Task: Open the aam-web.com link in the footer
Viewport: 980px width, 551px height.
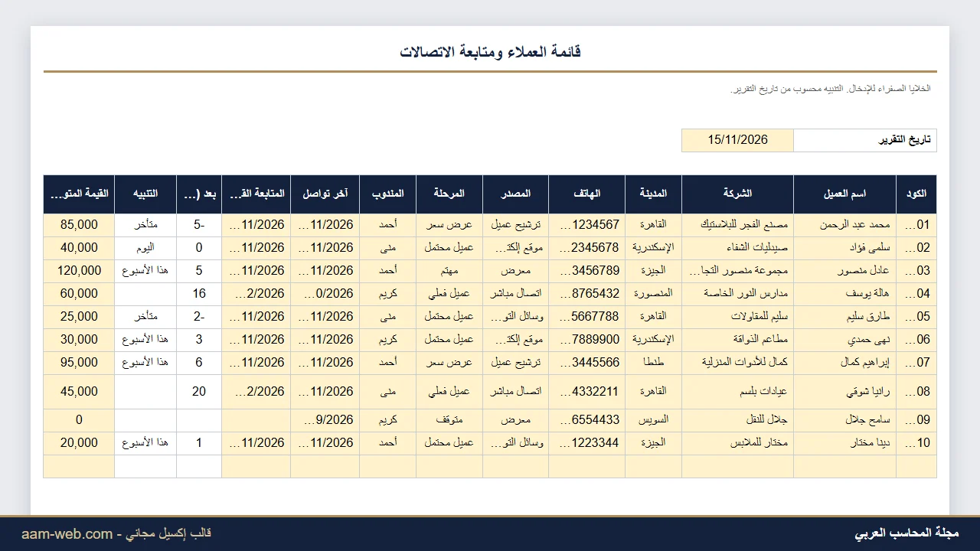Action: pyautogui.click(x=67, y=534)
